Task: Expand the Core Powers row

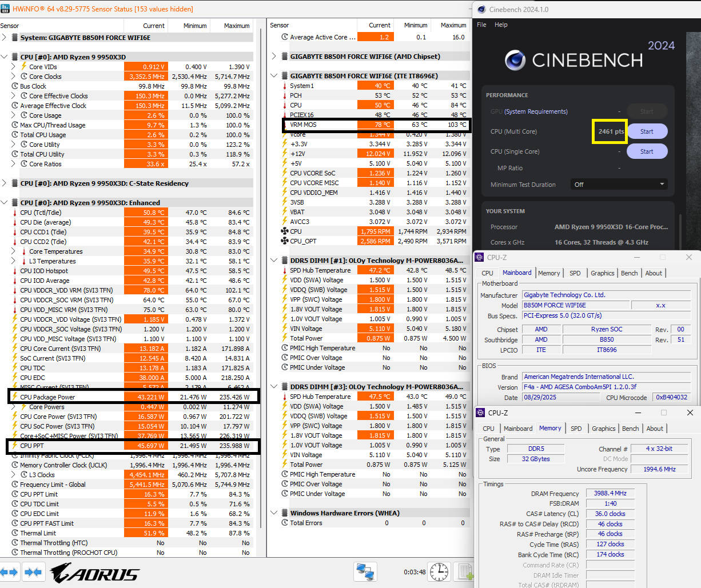Action: pos(14,407)
